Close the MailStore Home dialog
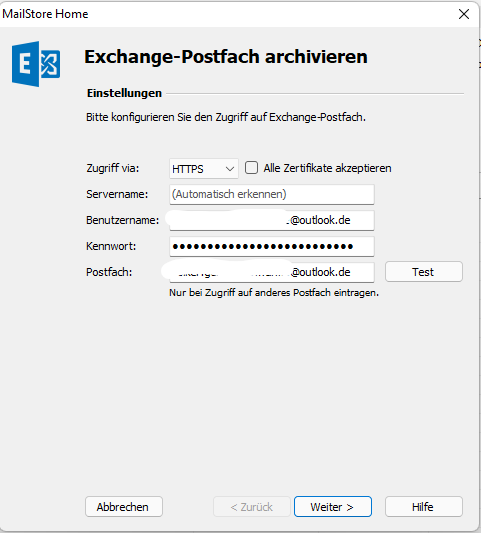Viewport: 481px width, 533px height. pos(464,14)
